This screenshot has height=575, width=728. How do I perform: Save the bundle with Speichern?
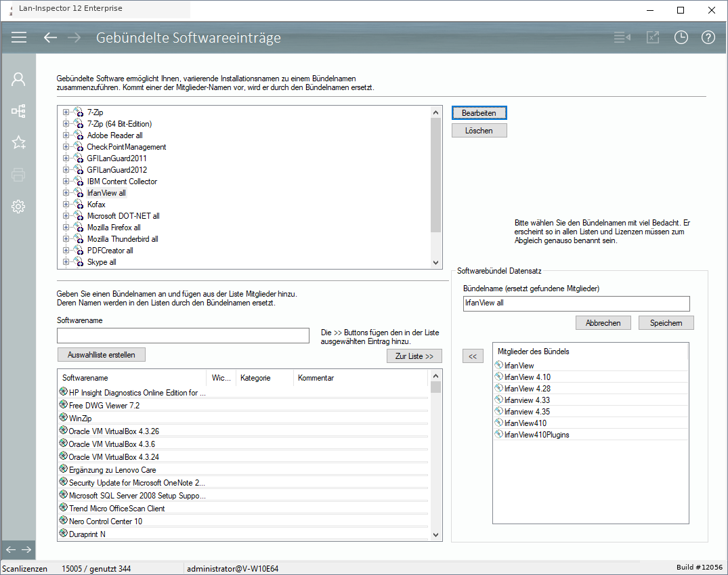pyautogui.click(x=666, y=323)
